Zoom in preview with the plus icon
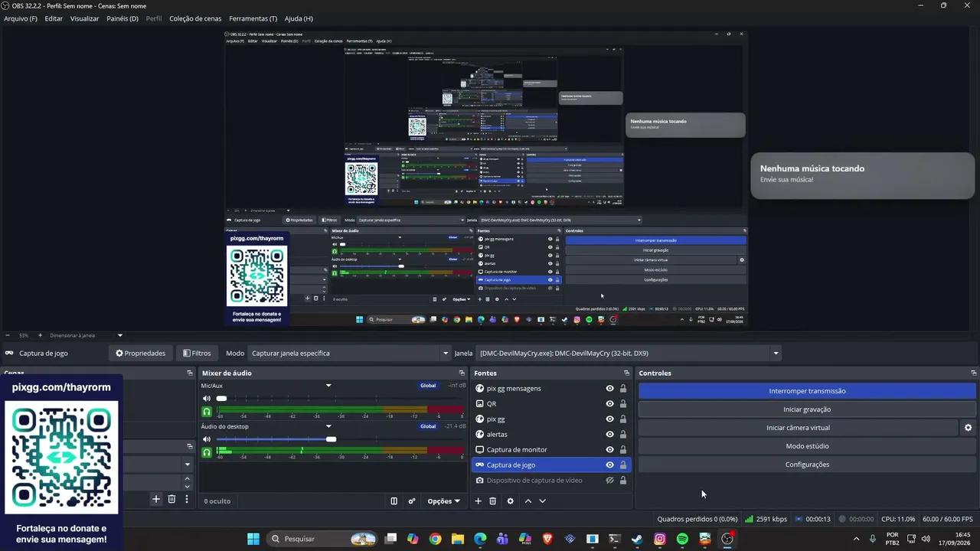This screenshot has width=980, height=551. tap(40, 335)
